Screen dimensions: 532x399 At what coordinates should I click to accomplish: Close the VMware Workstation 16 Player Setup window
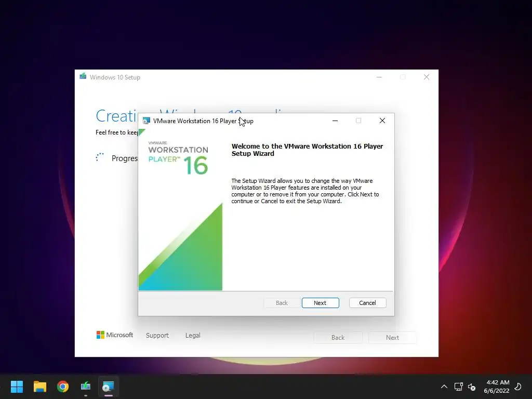pyautogui.click(x=382, y=121)
